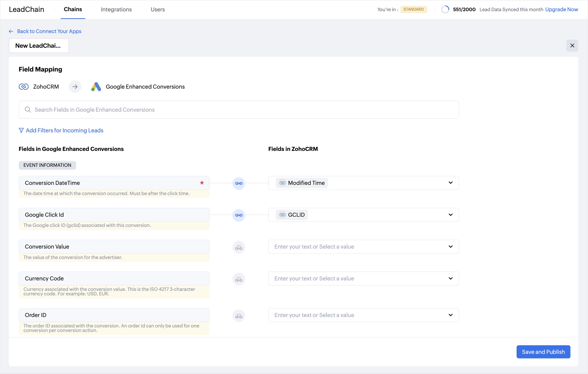Click the Upgrade Now link

click(561, 10)
